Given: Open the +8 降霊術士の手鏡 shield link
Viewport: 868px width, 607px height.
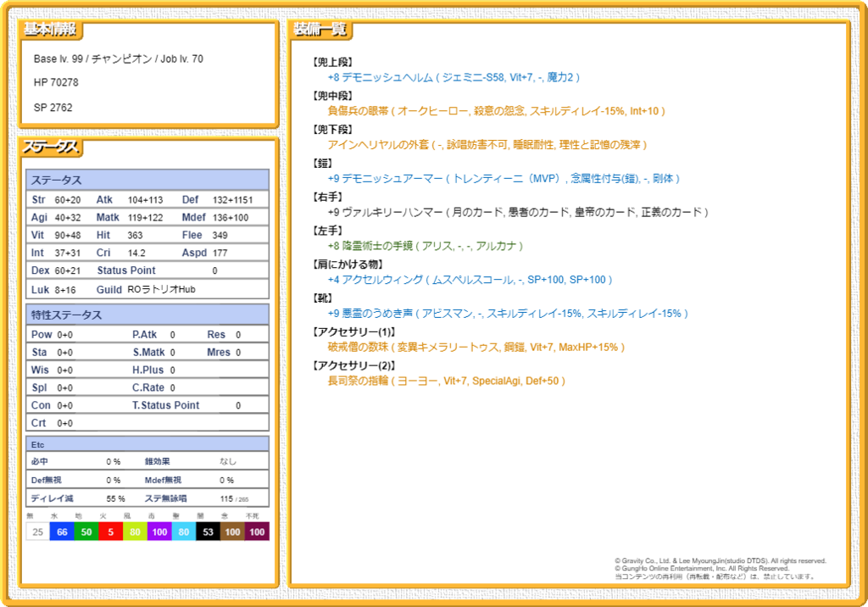Looking at the screenshot, I should pyautogui.click(x=425, y=246).
